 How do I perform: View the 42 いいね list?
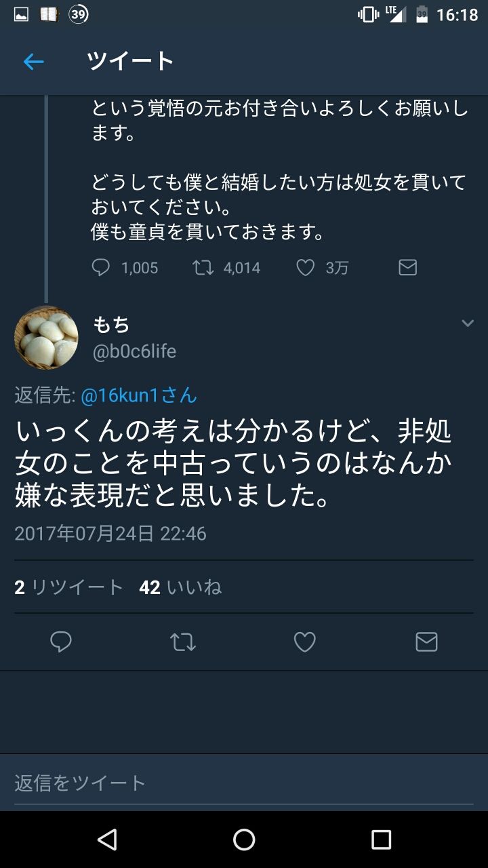pyautogui.click(x=180, y=587)
